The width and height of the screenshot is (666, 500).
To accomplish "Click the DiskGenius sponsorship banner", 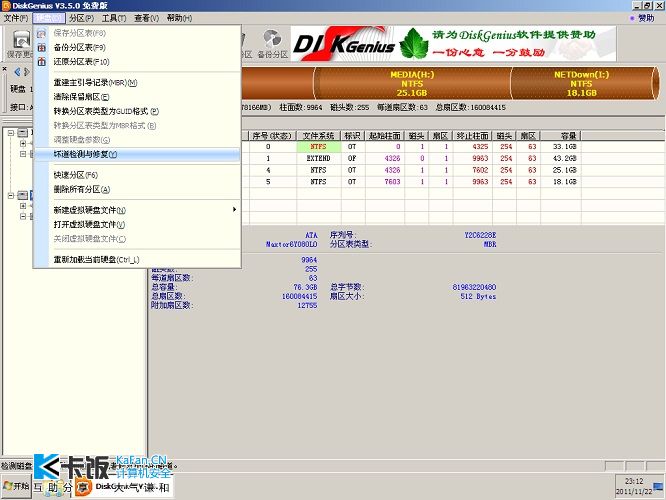I will coord(453,43).
